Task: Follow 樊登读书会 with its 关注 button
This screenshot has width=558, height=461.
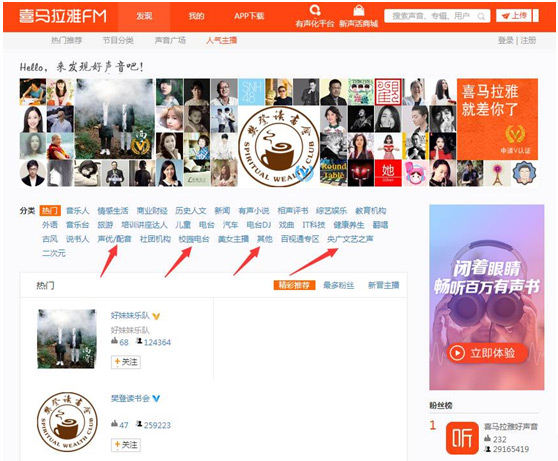Action: pos(126,445)
